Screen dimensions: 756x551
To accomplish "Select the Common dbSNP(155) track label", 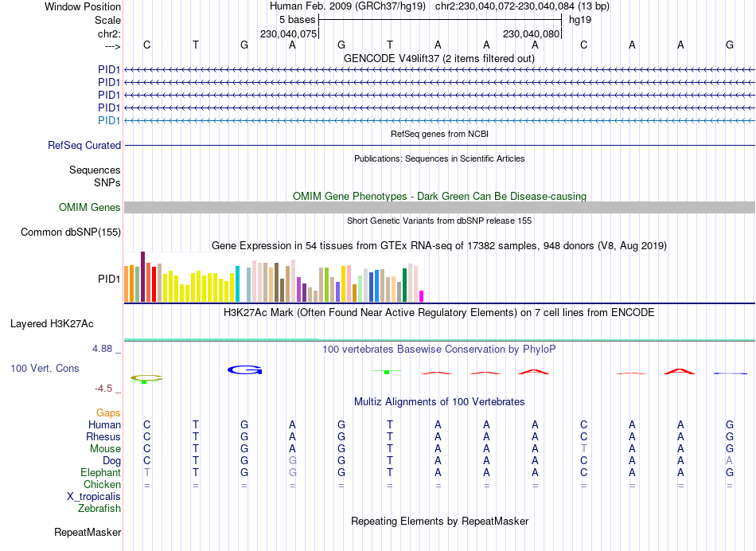I will [x=71, y=232].
